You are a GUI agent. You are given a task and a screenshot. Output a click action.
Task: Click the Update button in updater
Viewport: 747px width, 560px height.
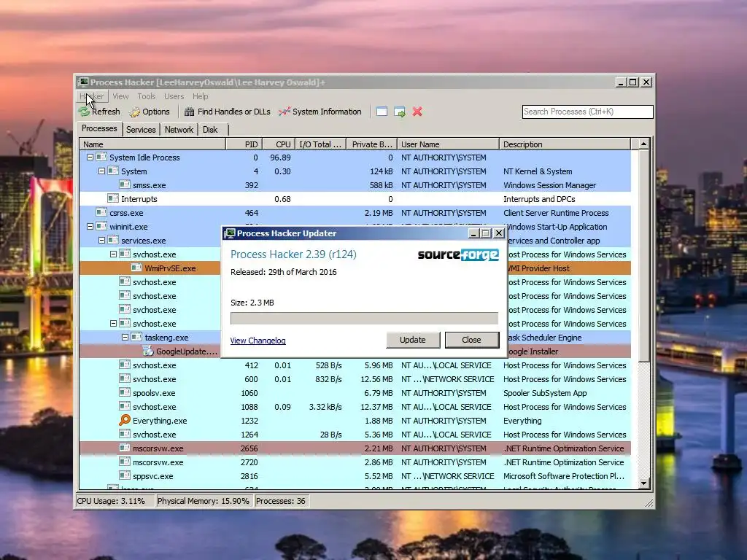pos(413,340)
